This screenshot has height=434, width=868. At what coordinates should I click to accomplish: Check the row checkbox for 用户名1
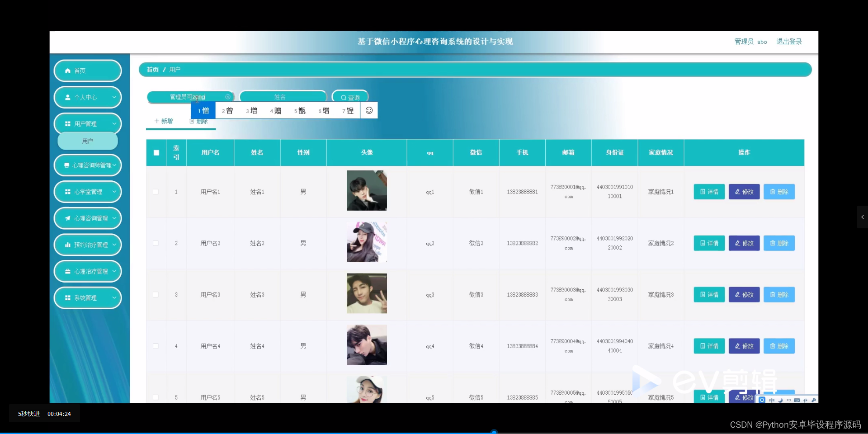click(156, 192)
